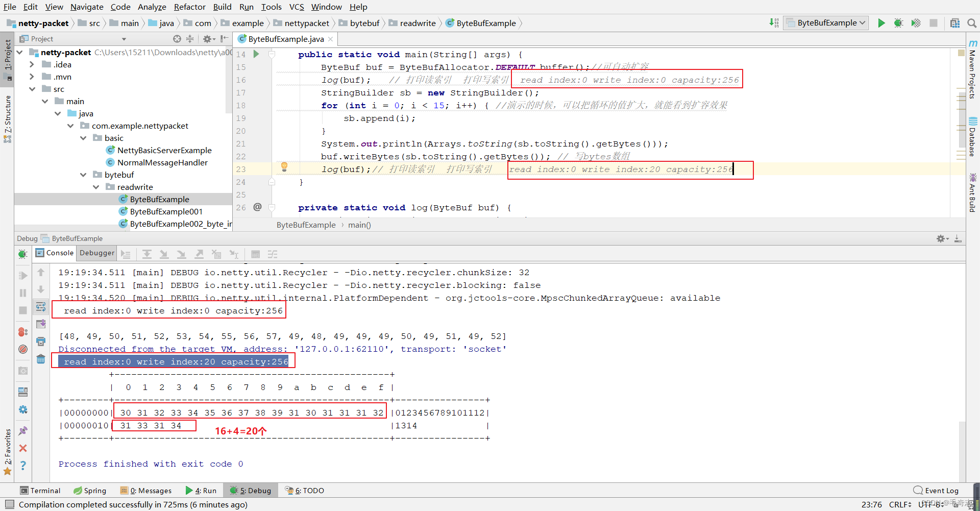The image size is (980, 511).
Task: Open the Analyze menu
Action: tap(152, 7)
